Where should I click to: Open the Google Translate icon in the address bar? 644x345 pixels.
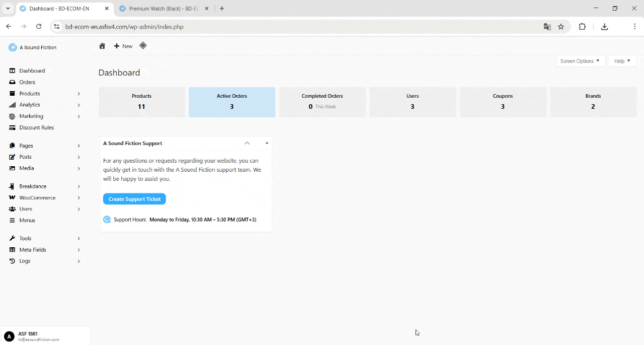tap(547, 27)
